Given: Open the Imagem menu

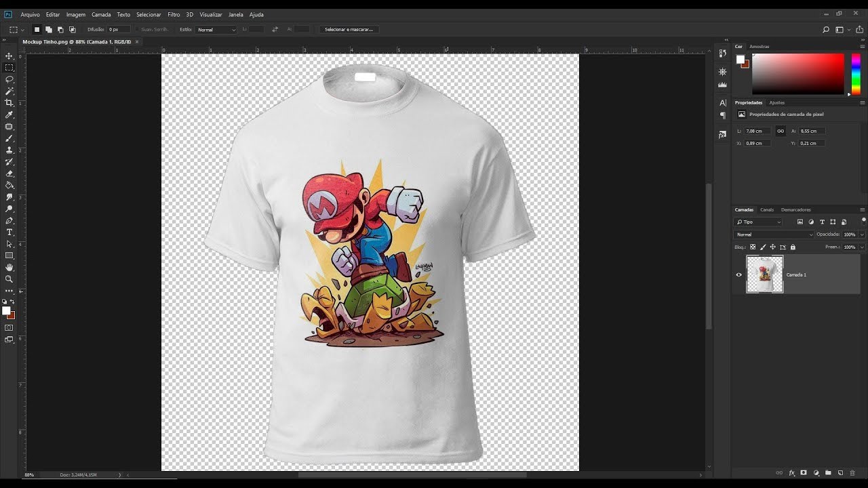Looking at the screenshot, I should (76, 14).
